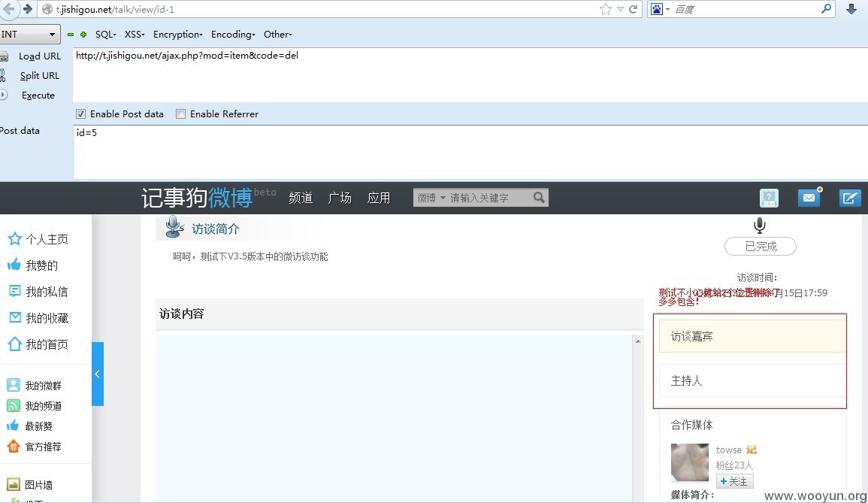Click the 我的首页 house icon
The image size is (868, 503).
pyautogui.click(x=14, y=344)
